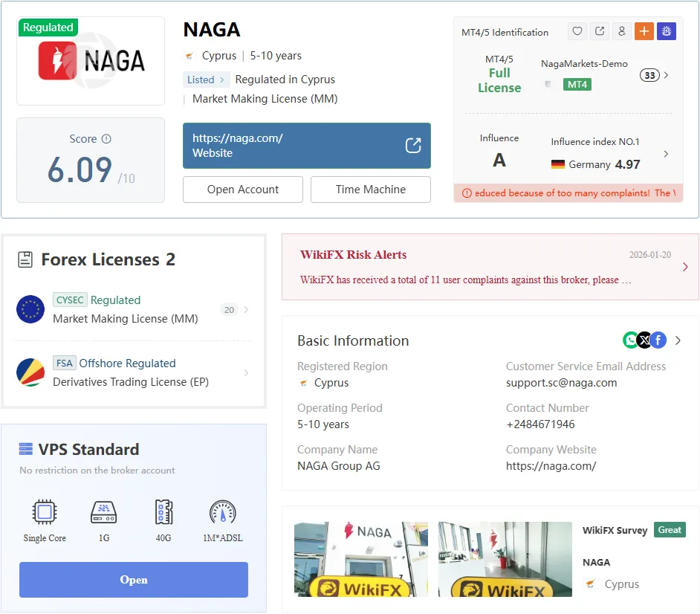
Task: Click Derivatives Trading License (EP) text
Action: [x=131, y=382]
